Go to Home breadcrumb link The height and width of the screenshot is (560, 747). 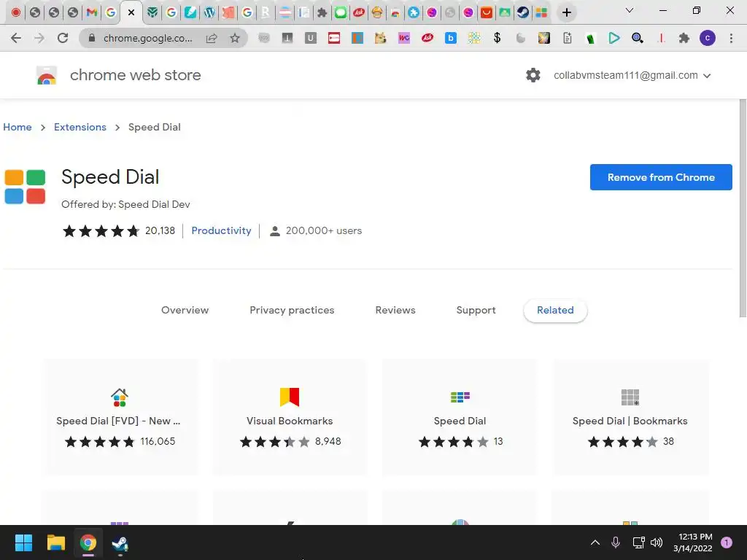(x=18, y=127)
